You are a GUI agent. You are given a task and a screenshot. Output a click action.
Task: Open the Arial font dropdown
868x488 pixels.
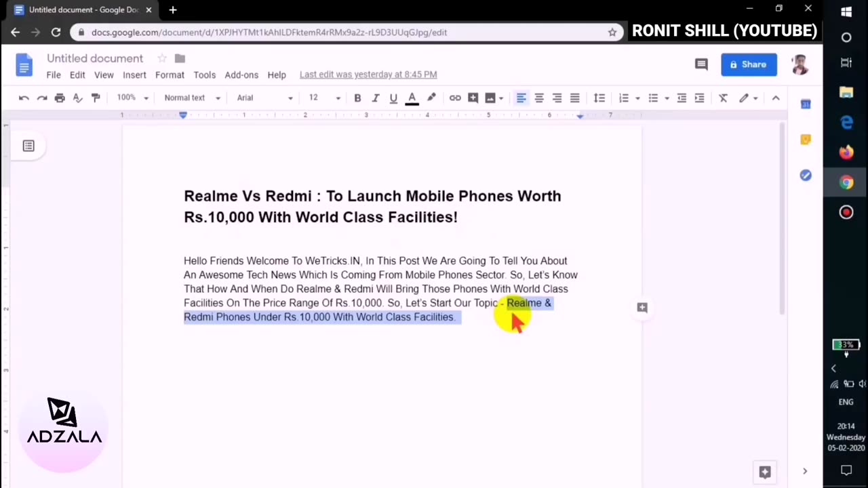(x=264, y=98)
